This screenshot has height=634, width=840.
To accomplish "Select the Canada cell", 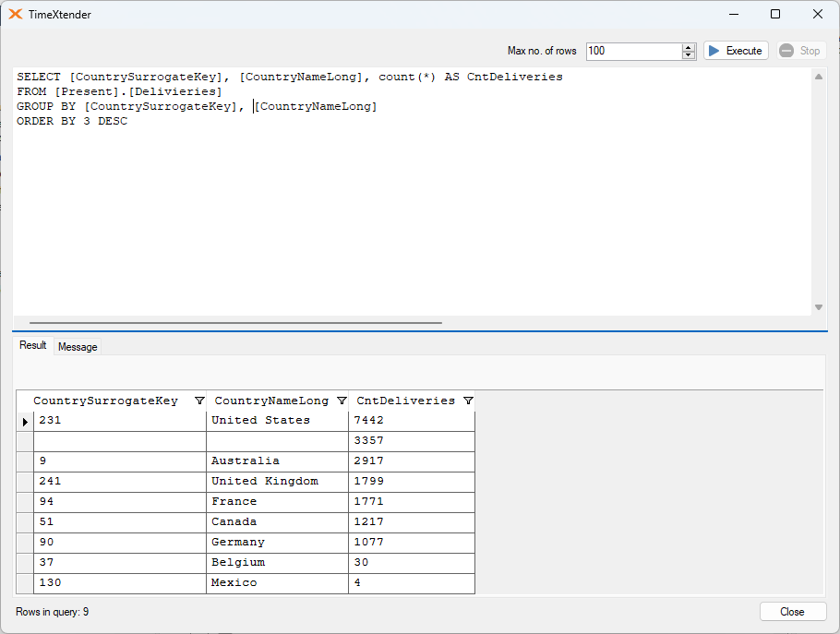I will click(x=277, y=522).
